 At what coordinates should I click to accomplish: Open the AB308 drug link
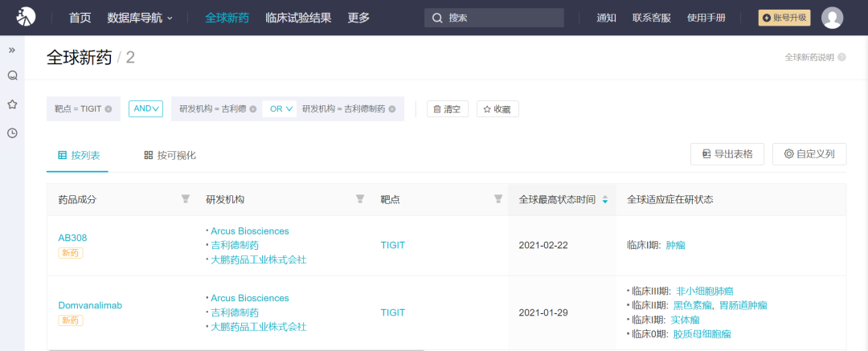pos(72,238)
